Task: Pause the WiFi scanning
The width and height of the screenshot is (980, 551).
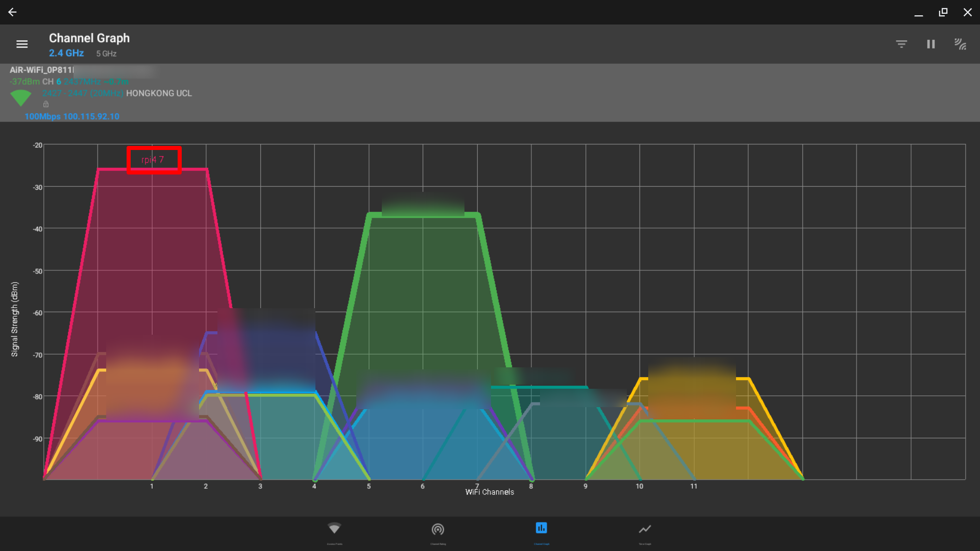Action: 930,44
